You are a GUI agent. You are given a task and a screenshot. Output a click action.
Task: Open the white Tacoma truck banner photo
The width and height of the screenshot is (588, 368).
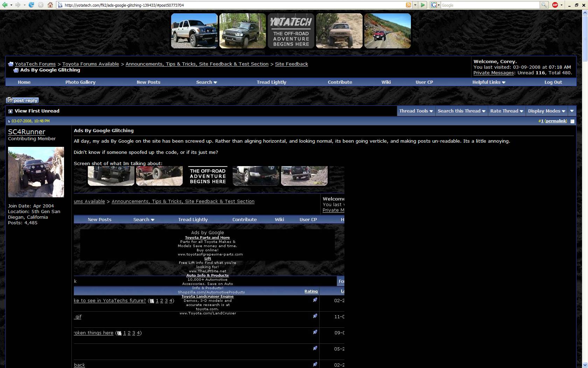pos(194,31)
